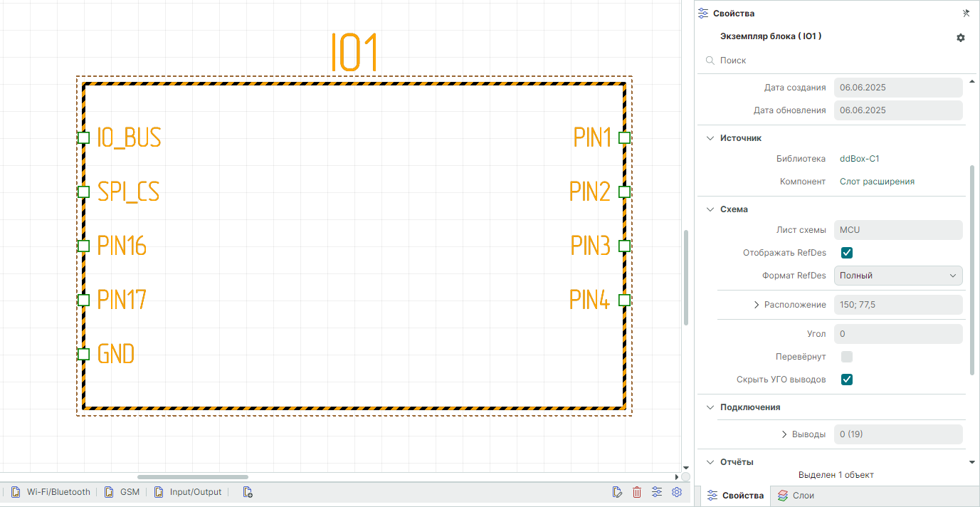This screenshot has width=980, height=507.
Task: Click the Поиск search field
Action: point(833,61)
